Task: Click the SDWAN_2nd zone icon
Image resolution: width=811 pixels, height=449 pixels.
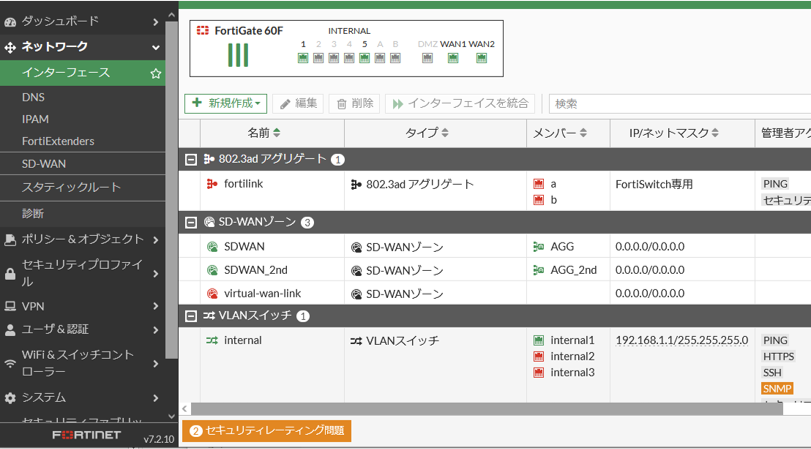Action: click(x=212, y=270)
